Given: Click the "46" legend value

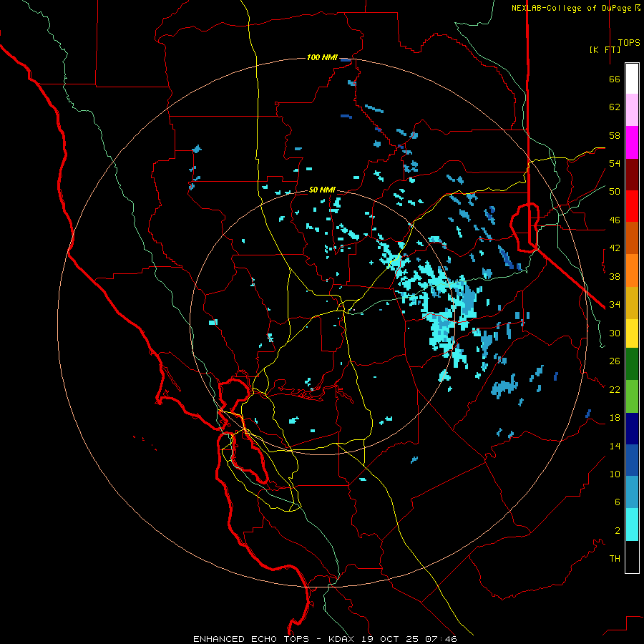Looking at the screenshot, I should (615, 220).
